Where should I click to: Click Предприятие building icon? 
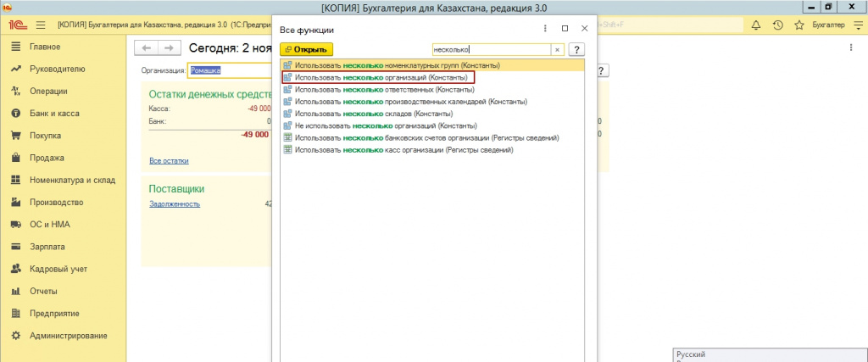(x=16, y=314)
